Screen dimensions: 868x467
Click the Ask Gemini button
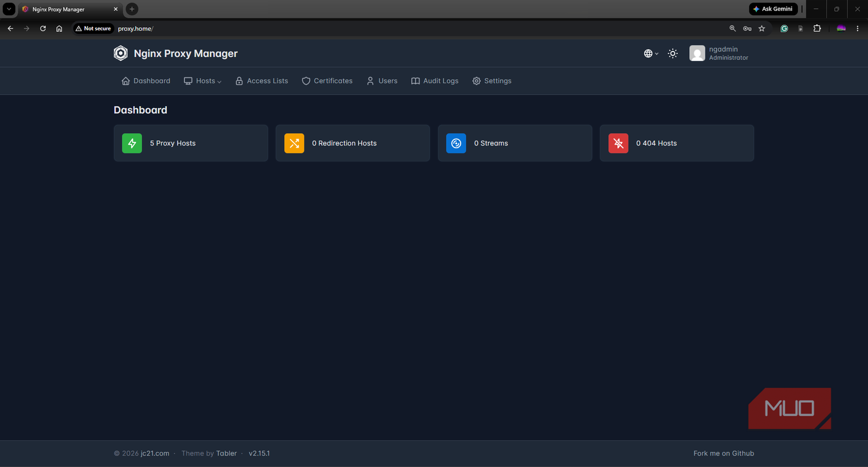pyautogui.click(x=774, y=9)
